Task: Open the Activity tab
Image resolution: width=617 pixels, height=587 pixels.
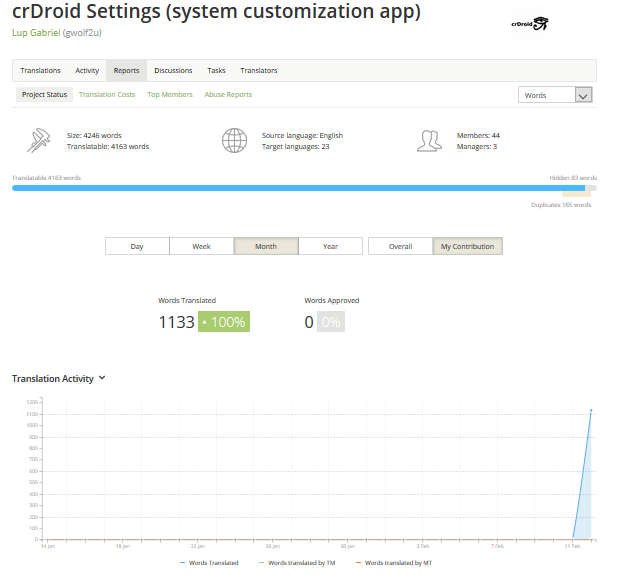Action: [x=87, y=70]
